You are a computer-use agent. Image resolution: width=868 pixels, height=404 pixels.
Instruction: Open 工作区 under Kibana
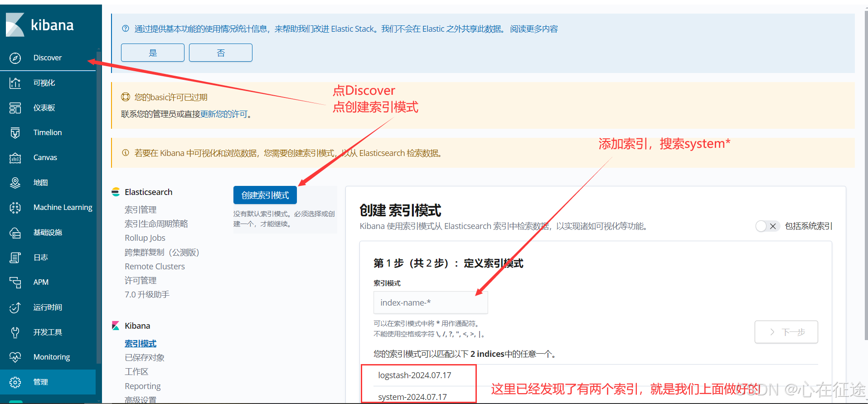(136, 372)
